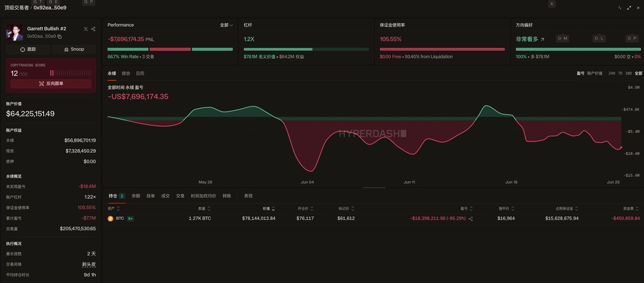Click the 跟踪 button
The image size is (644, 283).
28,50
